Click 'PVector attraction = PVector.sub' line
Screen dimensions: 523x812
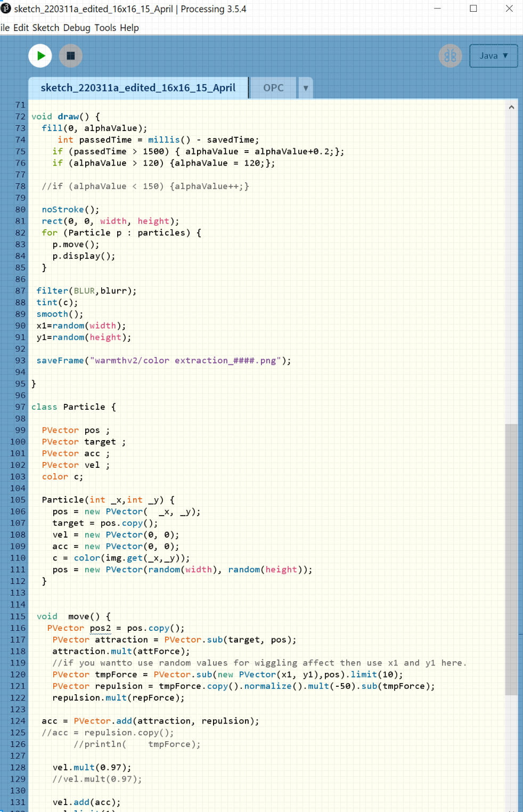click(174, 640)
